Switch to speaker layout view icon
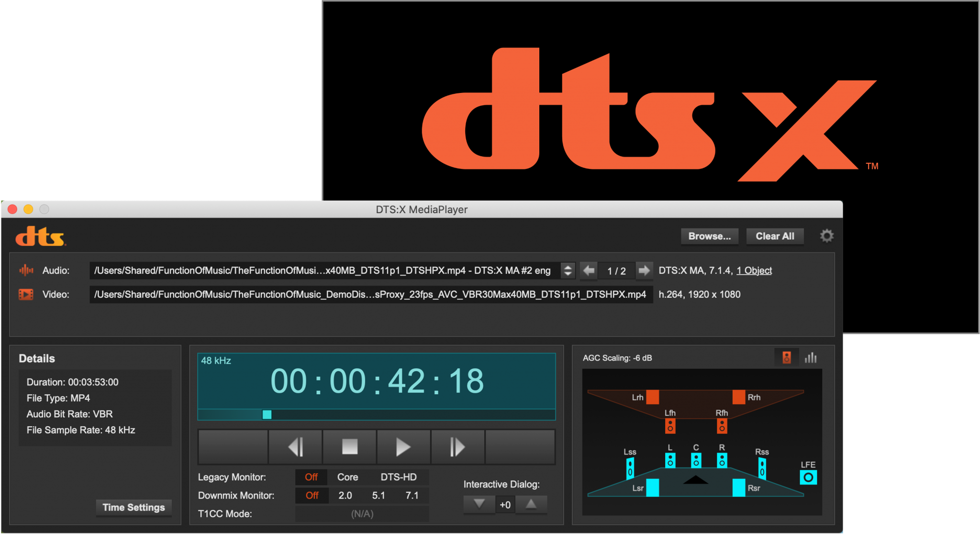The width and height of the screenshot is (980, 534). point(786,358)
